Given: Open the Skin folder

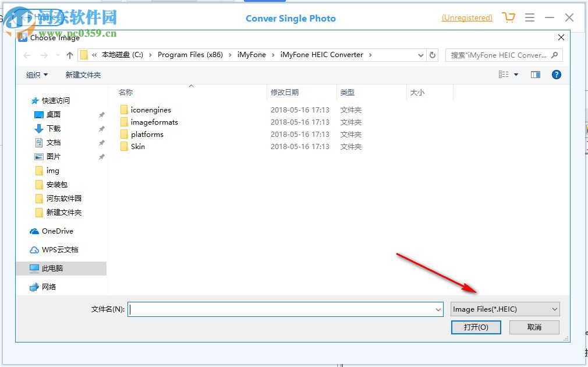Looking at the screenshot, I should click(x=138, y=147).
